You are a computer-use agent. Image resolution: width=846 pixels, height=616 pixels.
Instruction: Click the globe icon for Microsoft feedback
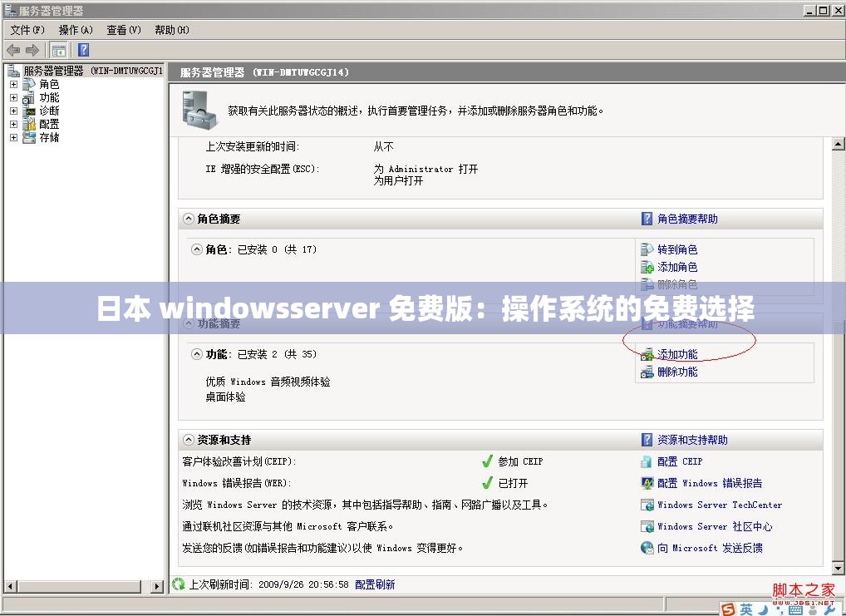pyautogui.click(x=647, y=548)
